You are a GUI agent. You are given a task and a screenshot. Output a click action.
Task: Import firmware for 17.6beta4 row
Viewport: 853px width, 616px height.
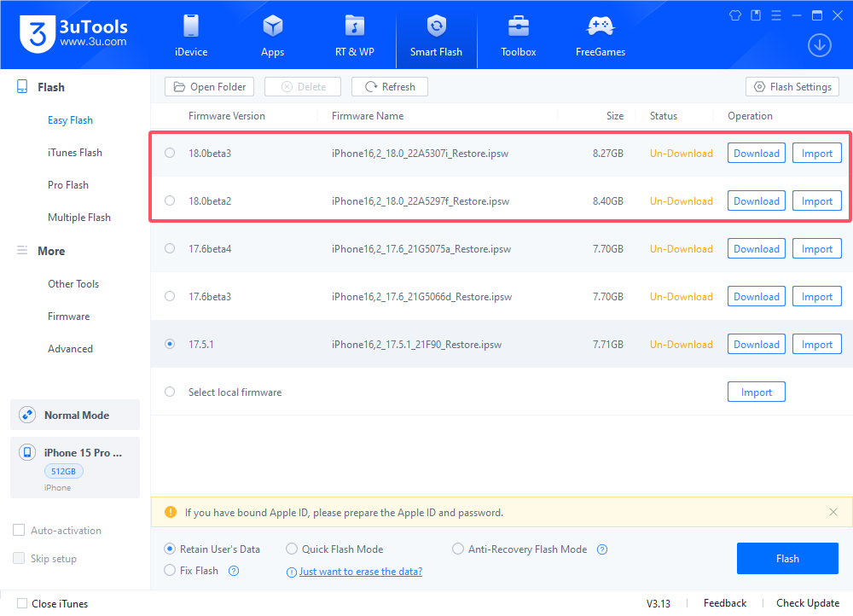point(817,248)
